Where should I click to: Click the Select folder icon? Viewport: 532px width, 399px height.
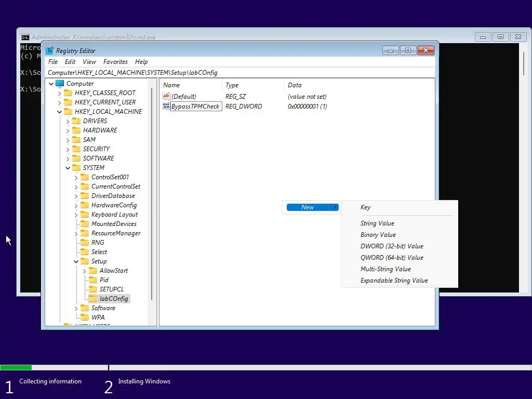click(x=85, y=252)
